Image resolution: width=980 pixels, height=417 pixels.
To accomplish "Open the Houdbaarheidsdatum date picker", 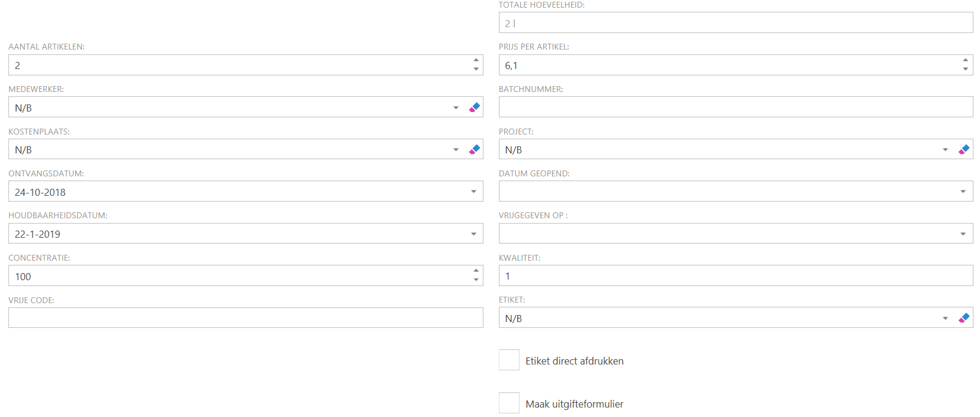I will pyautogui.click(x=473, y=234).
